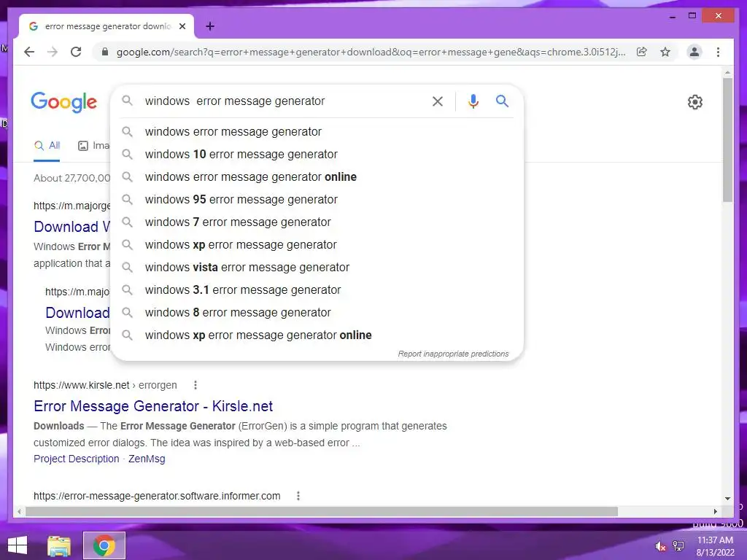Open 'Error Message Generator - Kirsle.net' result
Screen dimensions: 747x560
tap(153, 406)
